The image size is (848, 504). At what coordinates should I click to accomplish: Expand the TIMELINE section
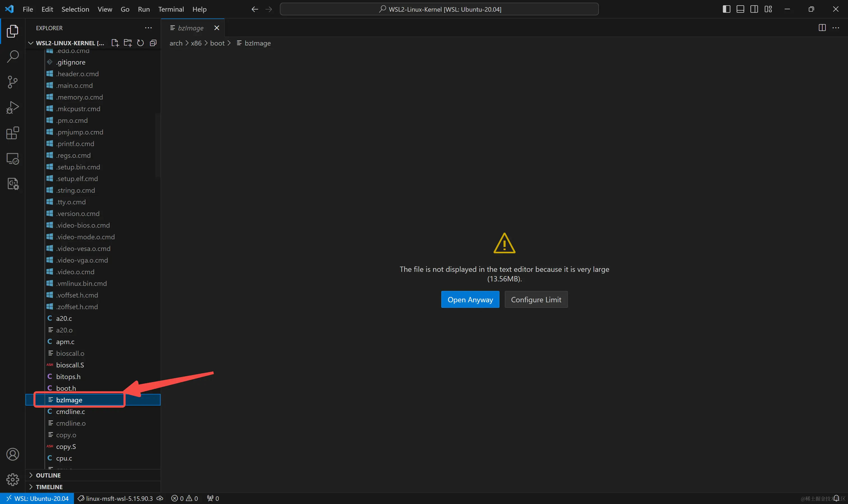click(49, 487)
